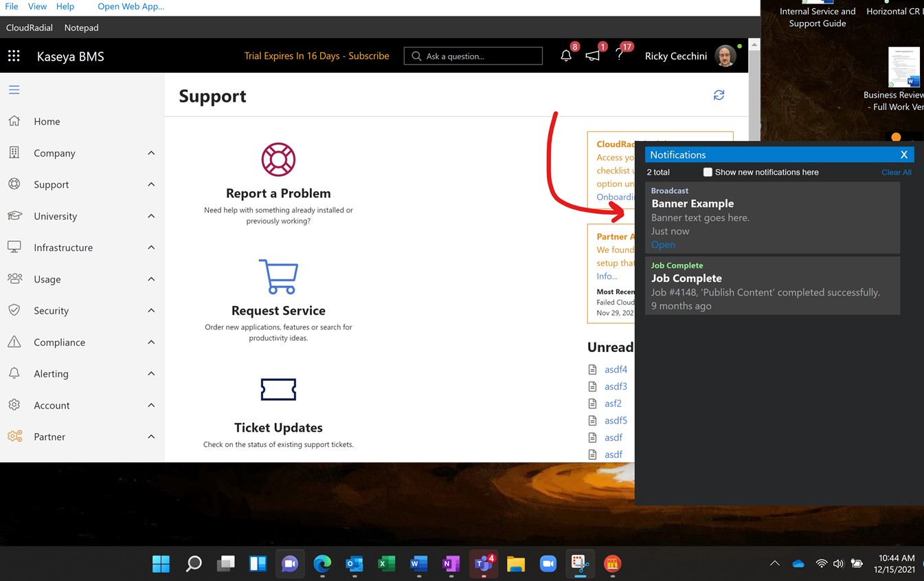Enable Show new notifications here checkbox

[708, 172]
